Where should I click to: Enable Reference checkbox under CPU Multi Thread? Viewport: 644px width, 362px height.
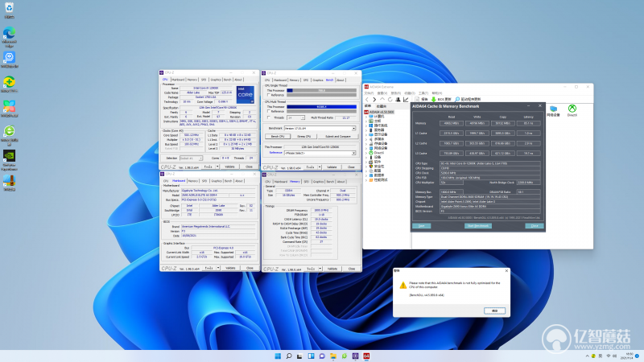[269, 112]
